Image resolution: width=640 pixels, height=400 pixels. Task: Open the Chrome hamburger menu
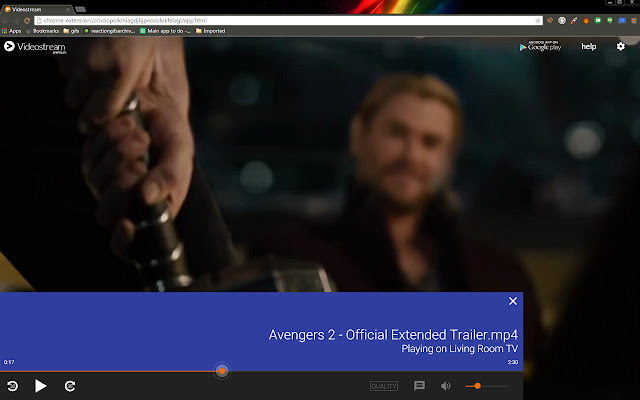point(634,20)
